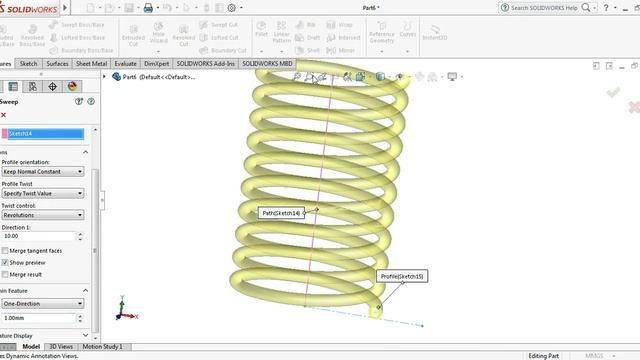Toggle the Merge tangent faces checkbox
640x360 pixels.
pyautogui.click(x=5, y=251)
